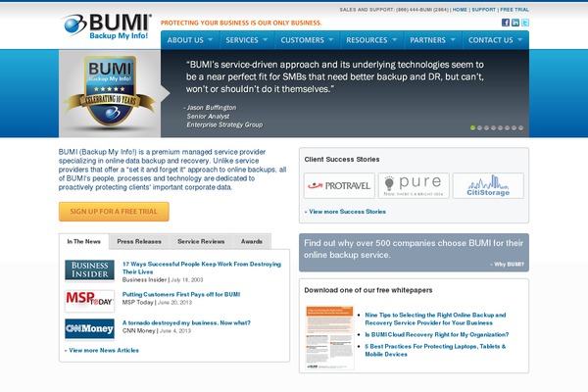This screenshot has width=588, height=392.
Task: Click the Jason Buffington testimonial quote
Action: click(334, 76)
